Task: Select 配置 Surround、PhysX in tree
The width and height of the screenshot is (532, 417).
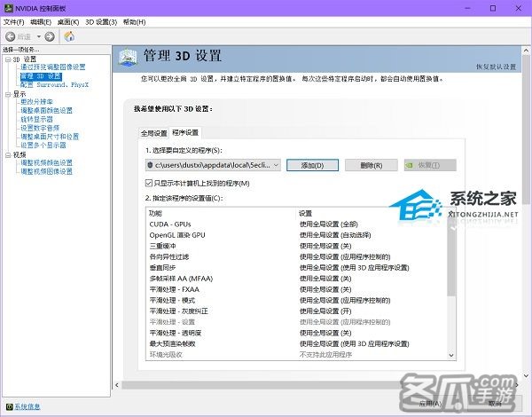Action: pos(54,84)
